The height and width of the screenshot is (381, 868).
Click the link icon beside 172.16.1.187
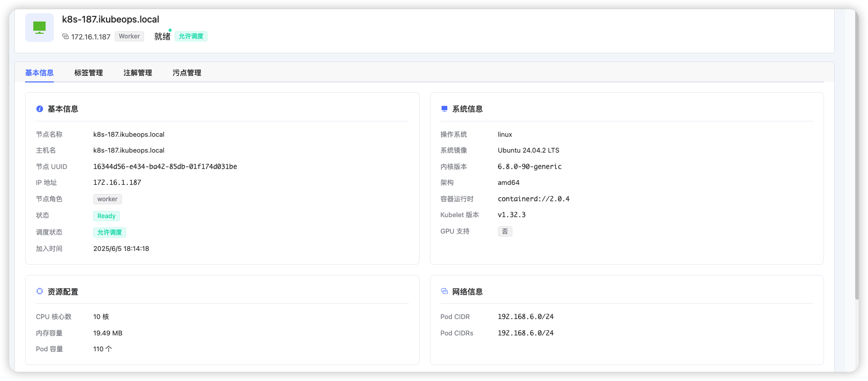point(65,36)
